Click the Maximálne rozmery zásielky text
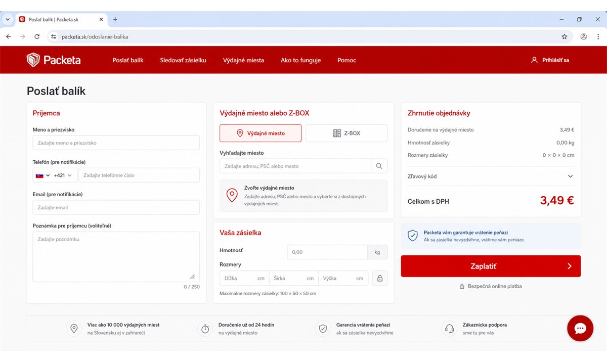The height and width of the screenshot is (364, 607). coord(268,293)
